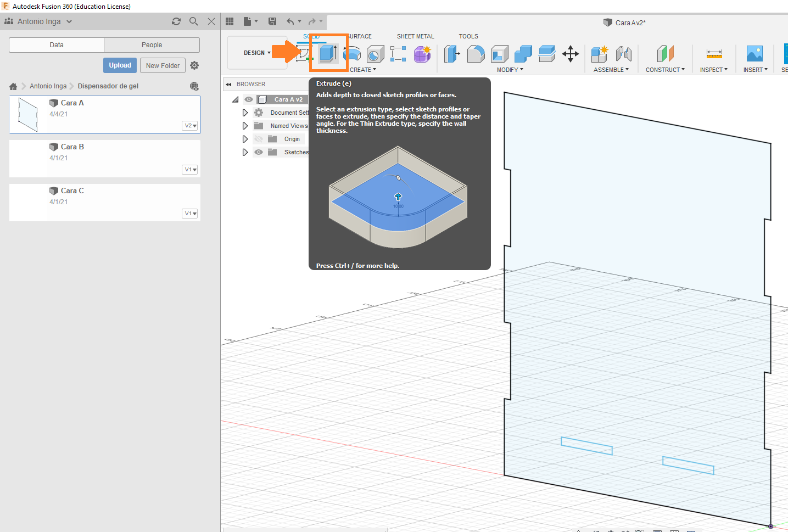
Task: Open the Cara B design thumbnail
Action: click(29, 158)
